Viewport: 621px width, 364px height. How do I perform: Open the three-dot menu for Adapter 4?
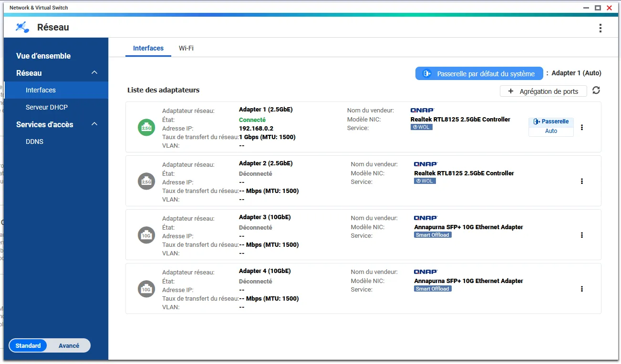[x=581, y=289]
